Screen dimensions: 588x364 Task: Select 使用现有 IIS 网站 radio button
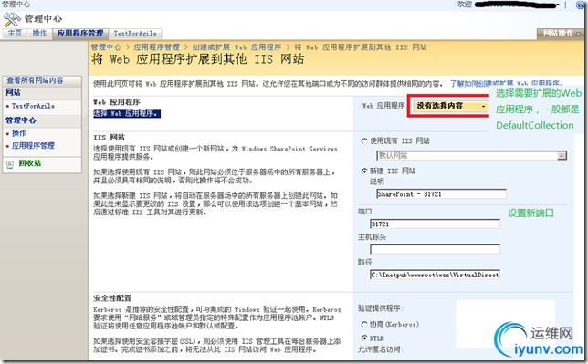(x=364, y=141)
